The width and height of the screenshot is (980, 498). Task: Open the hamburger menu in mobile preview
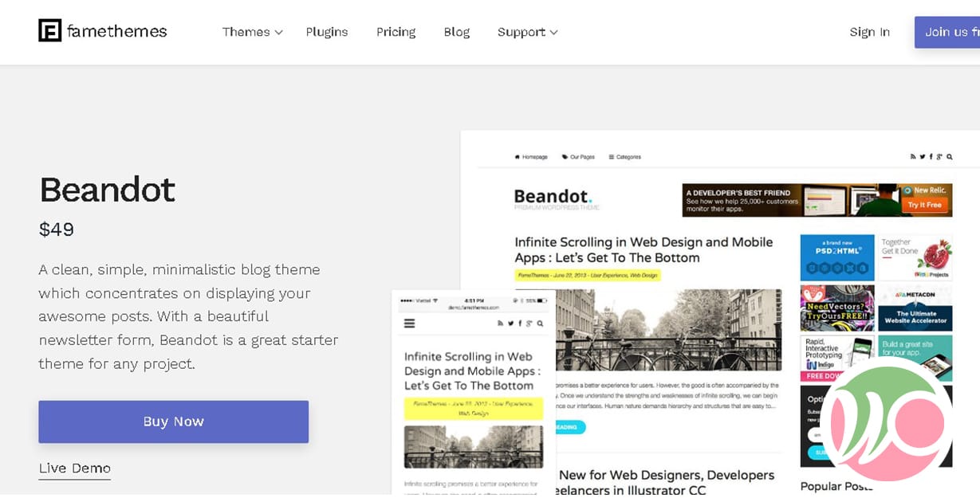coord(410,324)
